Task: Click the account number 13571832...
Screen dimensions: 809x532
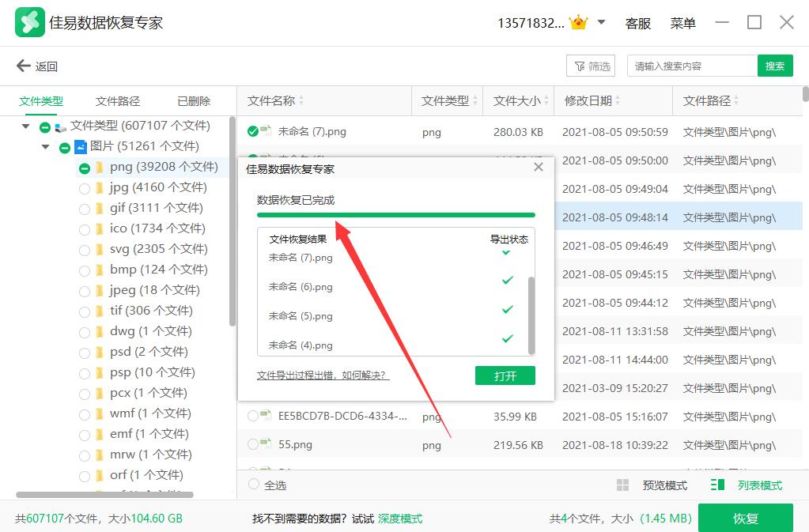Action: point(531,23)
